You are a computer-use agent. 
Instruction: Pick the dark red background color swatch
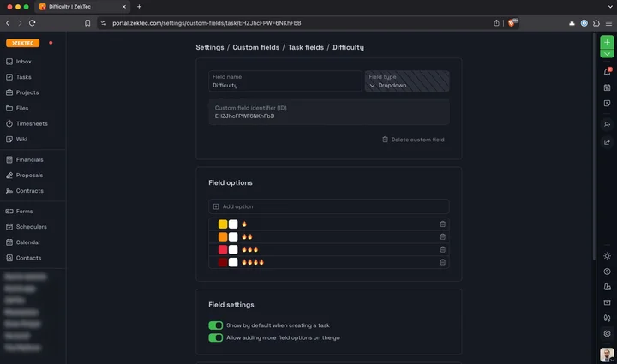point(223,262)
